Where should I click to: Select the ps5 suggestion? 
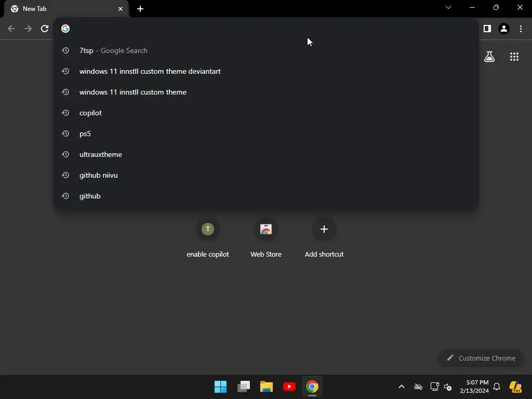pos(266,134)
